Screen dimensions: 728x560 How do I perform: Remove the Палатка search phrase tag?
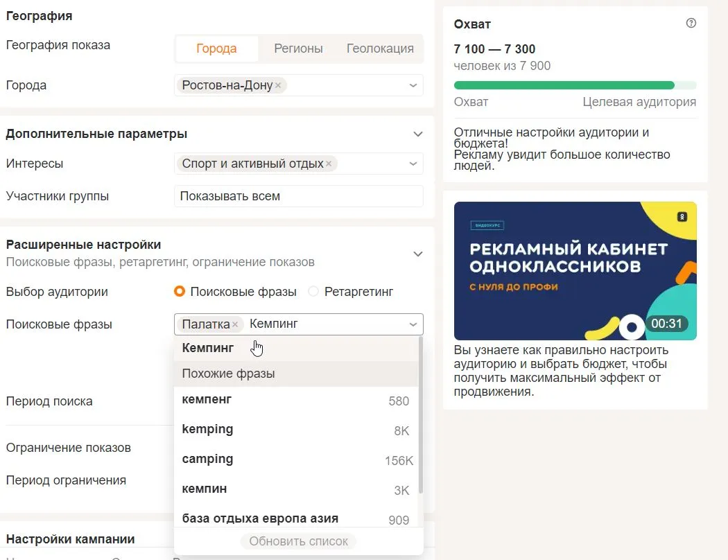point(235,324)
